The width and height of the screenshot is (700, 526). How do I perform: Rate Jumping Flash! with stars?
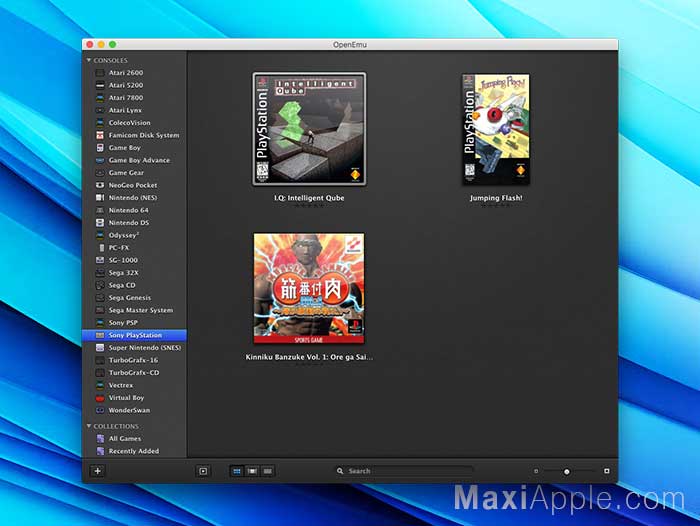(x=496, y=206)
